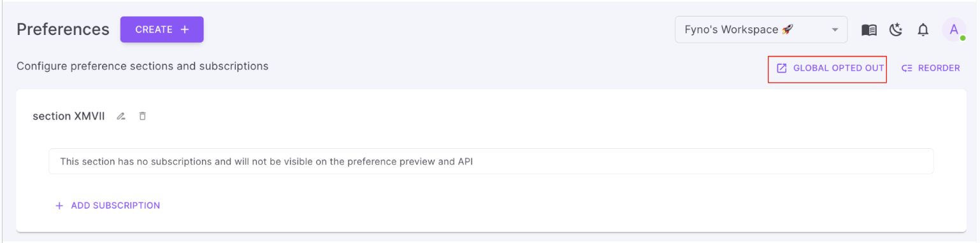Click the plus icon inside CREATE
This screenshot has height=243, width=980.
[185, 29]
